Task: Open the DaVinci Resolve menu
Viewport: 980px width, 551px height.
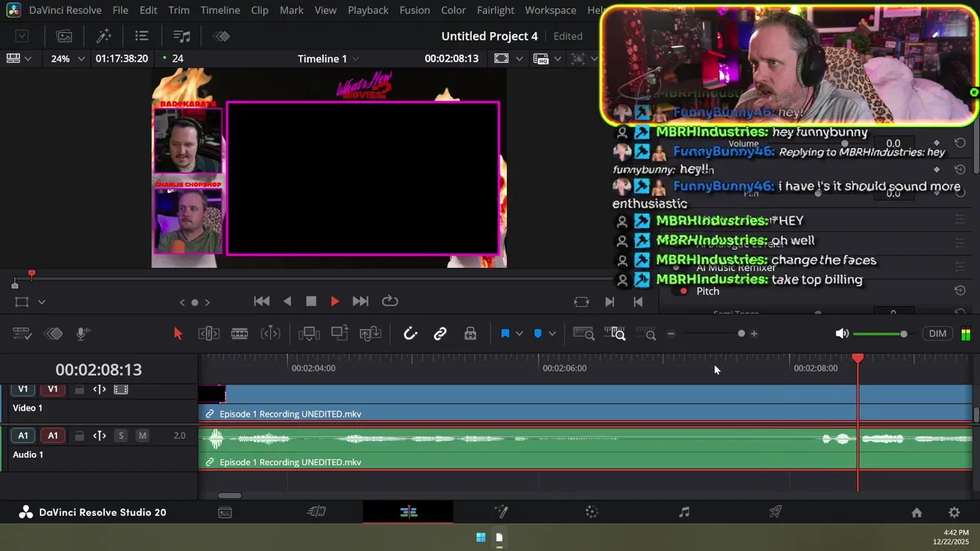Action: tap(65, 10)
